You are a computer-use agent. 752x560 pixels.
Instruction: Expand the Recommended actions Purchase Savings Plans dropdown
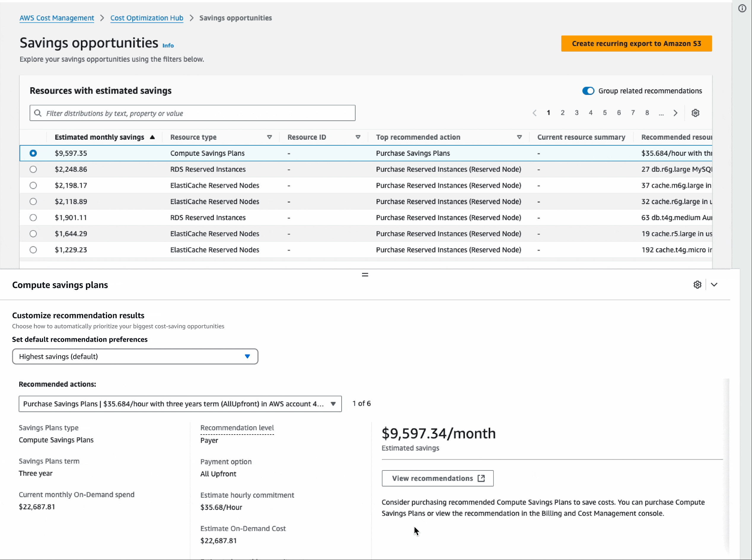point(180,404)
